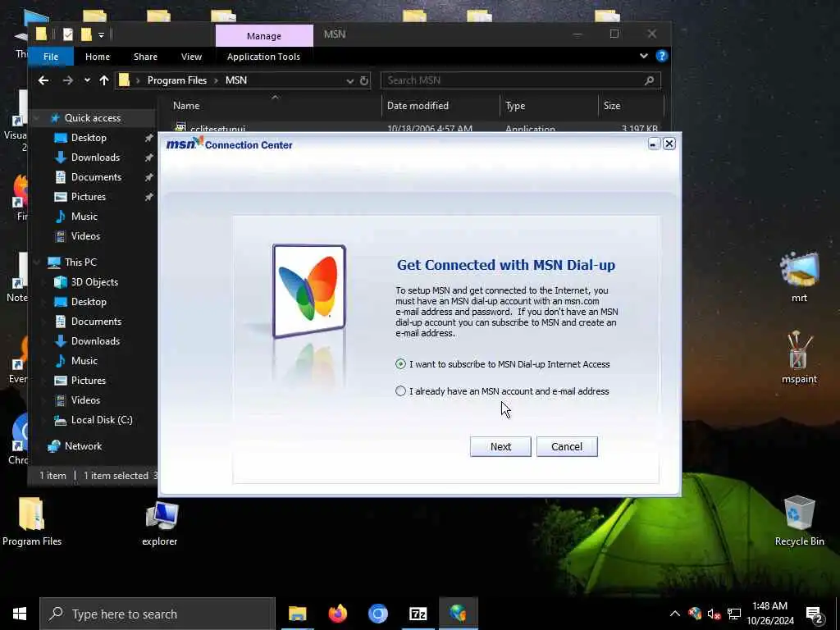Open File Explorer from the taskbar
The image size is (840, 630).
297,614
